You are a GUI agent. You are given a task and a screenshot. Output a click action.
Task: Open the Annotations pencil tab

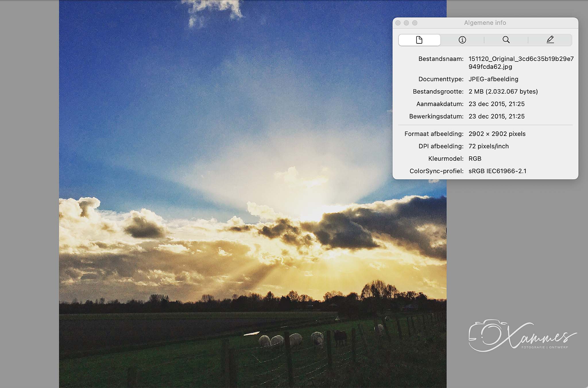550,40
